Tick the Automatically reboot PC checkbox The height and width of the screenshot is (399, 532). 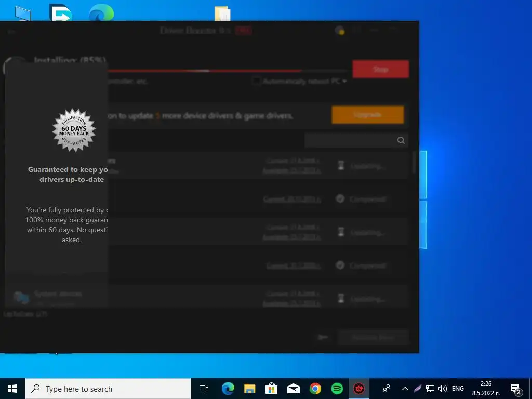pos(257,81)
